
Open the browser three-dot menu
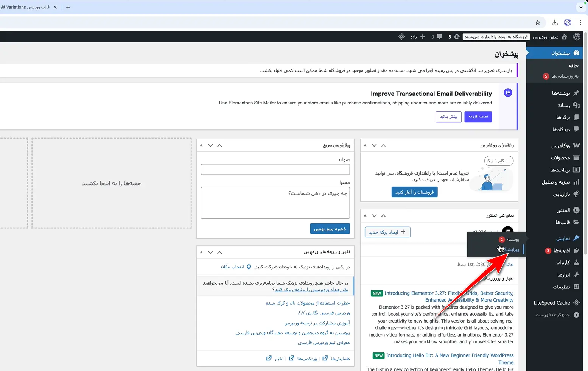point(580,23)
